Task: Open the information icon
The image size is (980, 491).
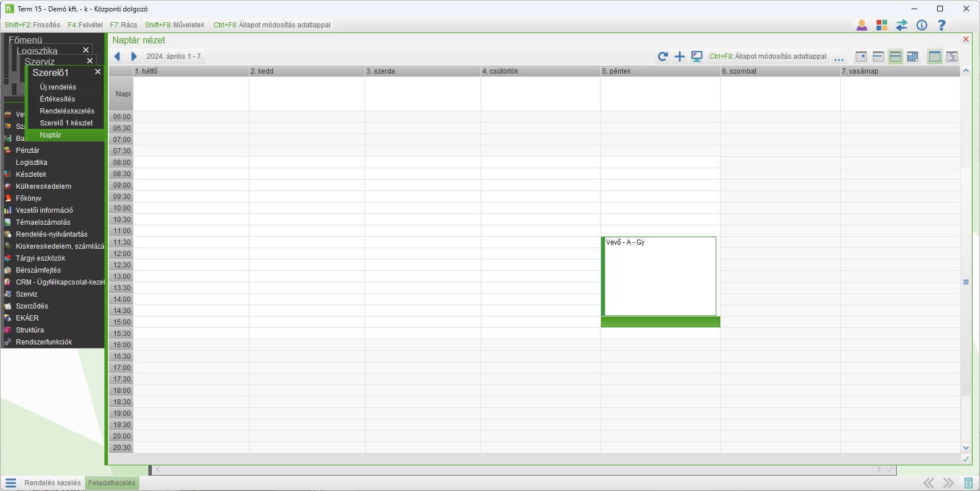Action: pyautogui.click(x=922, y=25)
